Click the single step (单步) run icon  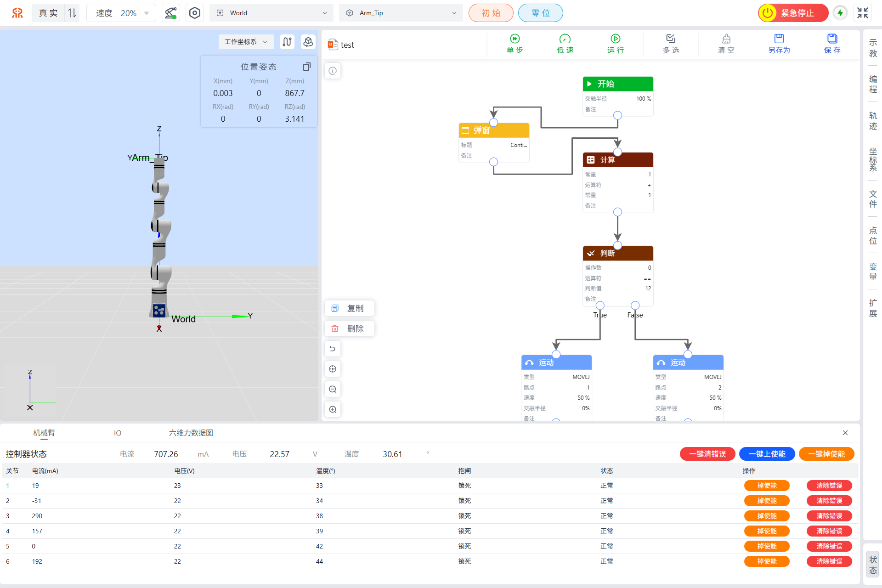tap(514, 39)
